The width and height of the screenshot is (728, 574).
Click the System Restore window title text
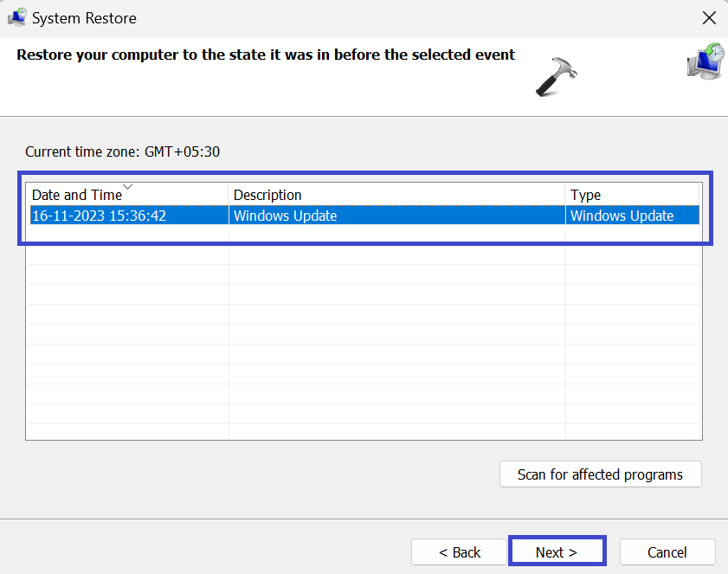click(x=84, y=18)
